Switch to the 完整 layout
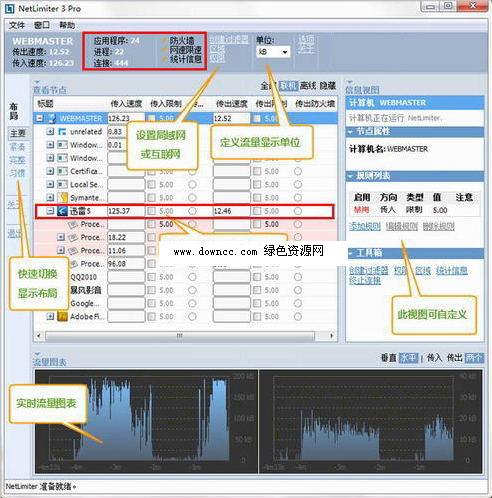 click(x=17, y=160)
